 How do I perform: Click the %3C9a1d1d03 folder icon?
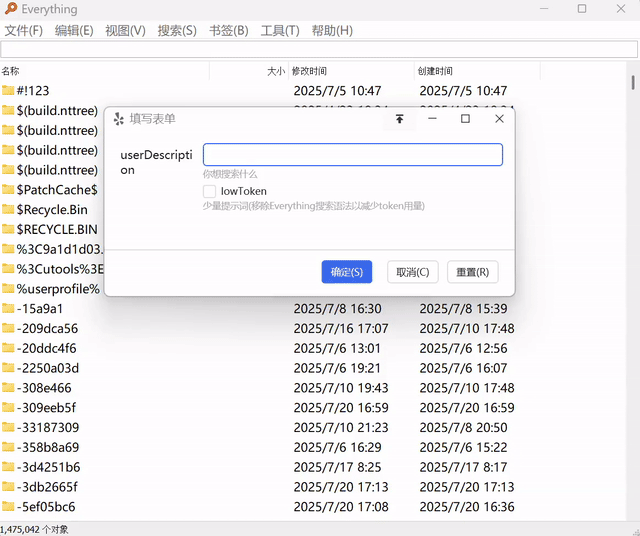click(8, 249)
